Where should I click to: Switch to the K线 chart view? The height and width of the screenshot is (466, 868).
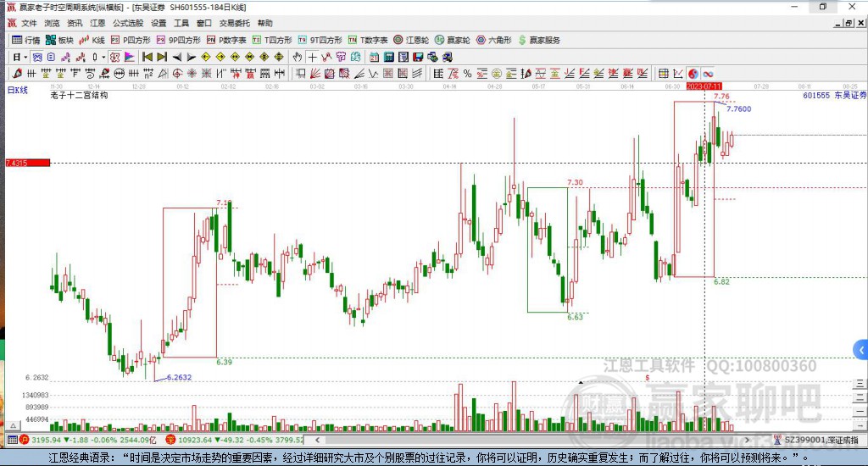(92, 40)
